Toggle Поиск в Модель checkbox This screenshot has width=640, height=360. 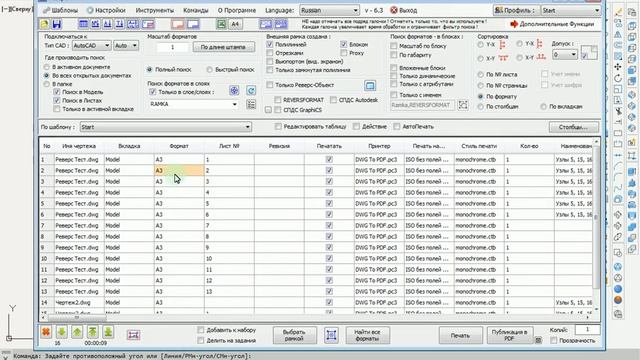coord(57,92)
